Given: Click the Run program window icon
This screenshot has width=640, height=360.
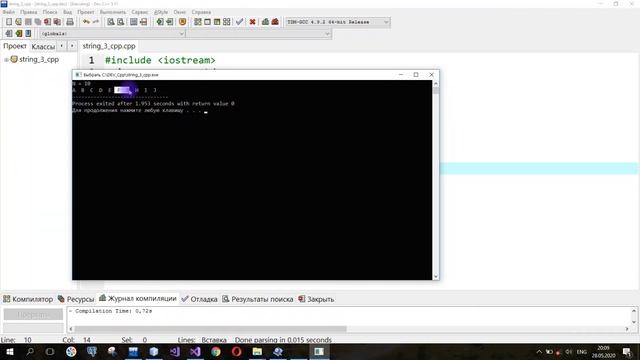Looking at the screenshot, I should (207, 22).
